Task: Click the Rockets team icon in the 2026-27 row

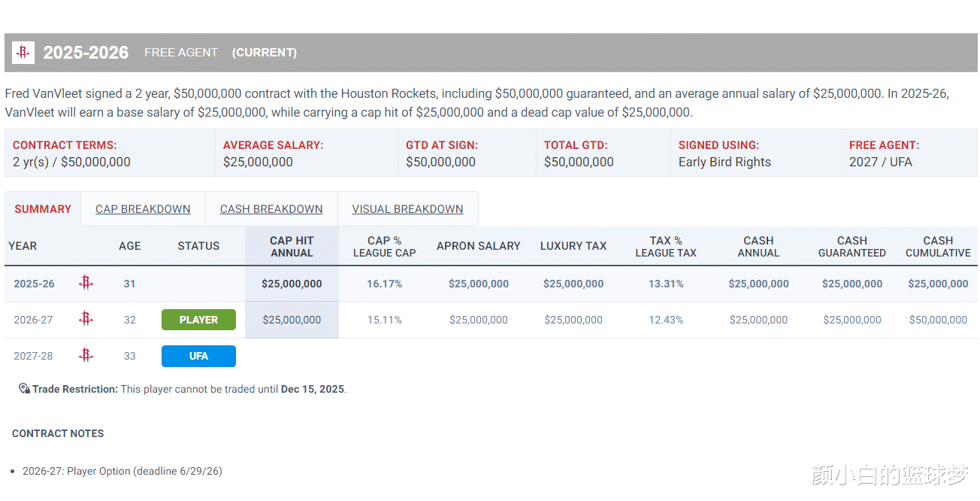Action: click(x=86, y=320)
